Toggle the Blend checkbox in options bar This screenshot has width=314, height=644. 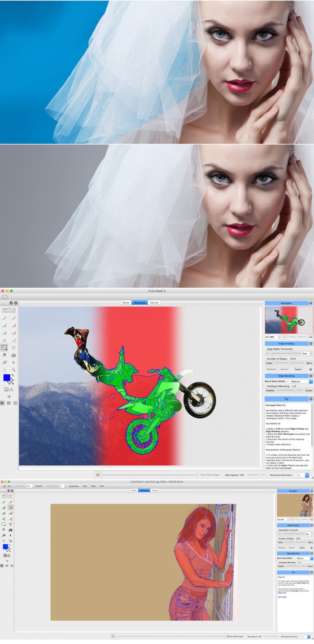click(99, 486)
